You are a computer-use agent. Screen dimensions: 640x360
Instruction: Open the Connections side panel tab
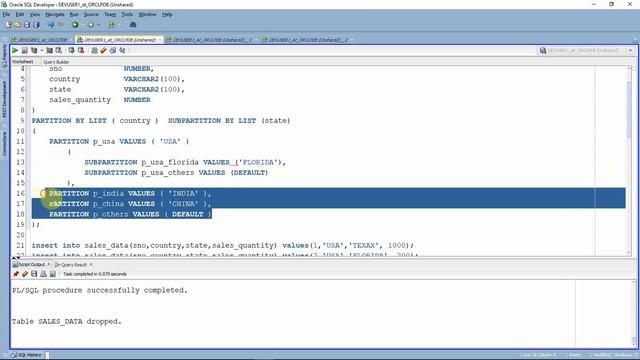coord(4,144)
